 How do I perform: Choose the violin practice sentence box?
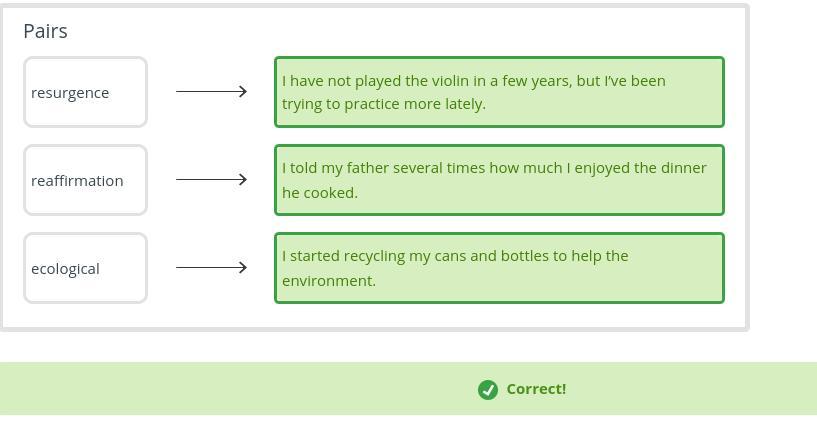click(499, 92)
